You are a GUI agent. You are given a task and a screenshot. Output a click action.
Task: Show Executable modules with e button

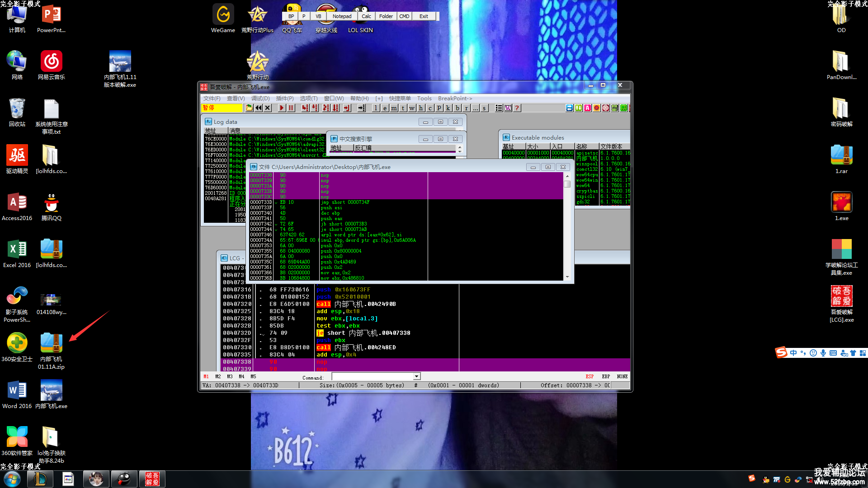pos(385,108)
